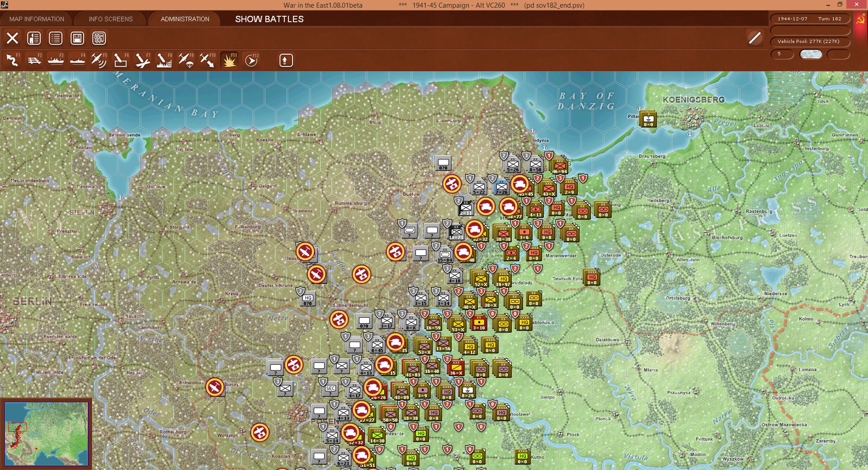Select the red 3=10 unit counter

pyautogui.click(x=479, y=323)
